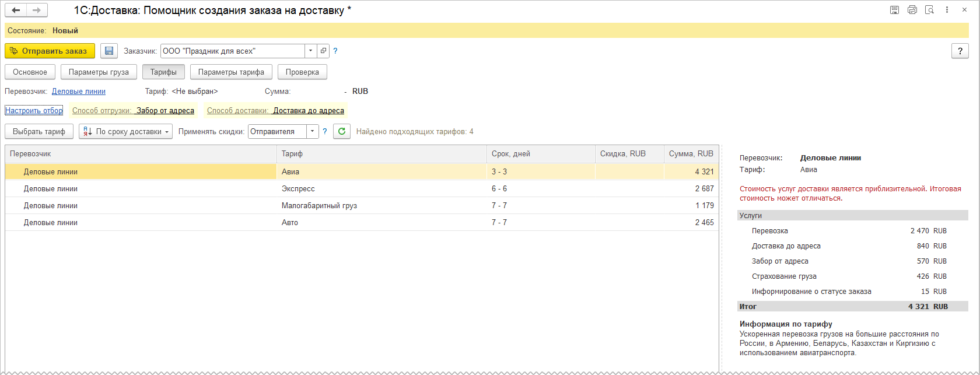This screenshot has height=375, width=980.
Task: Click help question mark beside Применять скидки
Action: tap(325, 132)
